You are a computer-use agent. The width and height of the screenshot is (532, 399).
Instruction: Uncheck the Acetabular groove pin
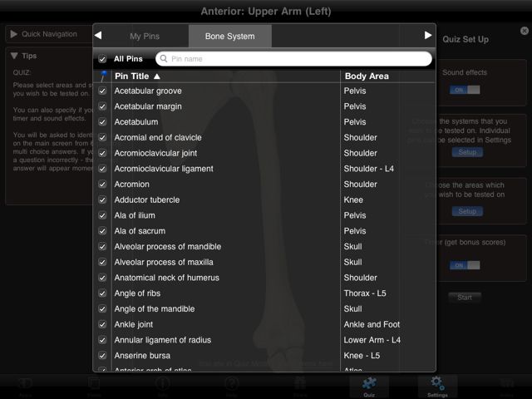[102, 91]
